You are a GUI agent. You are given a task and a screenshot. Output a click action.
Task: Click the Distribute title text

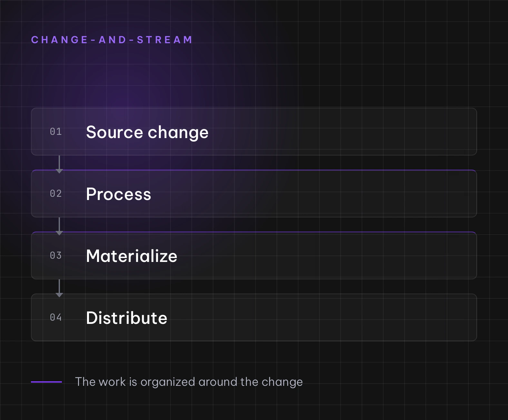coord(127,318)
